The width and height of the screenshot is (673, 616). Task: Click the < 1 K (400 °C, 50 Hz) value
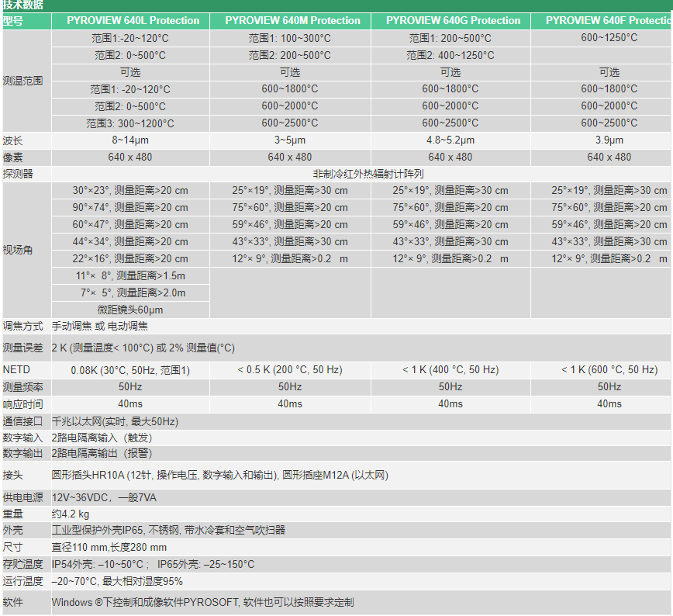click(x=450, y=370)
